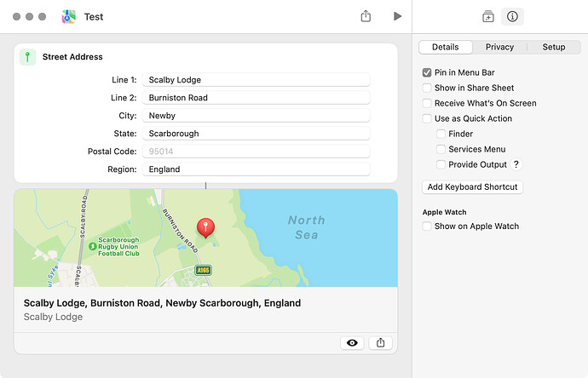The height and width of the screenshot is (378, 588).
Task: Click the share button below the map result
Action: (380, 343)
